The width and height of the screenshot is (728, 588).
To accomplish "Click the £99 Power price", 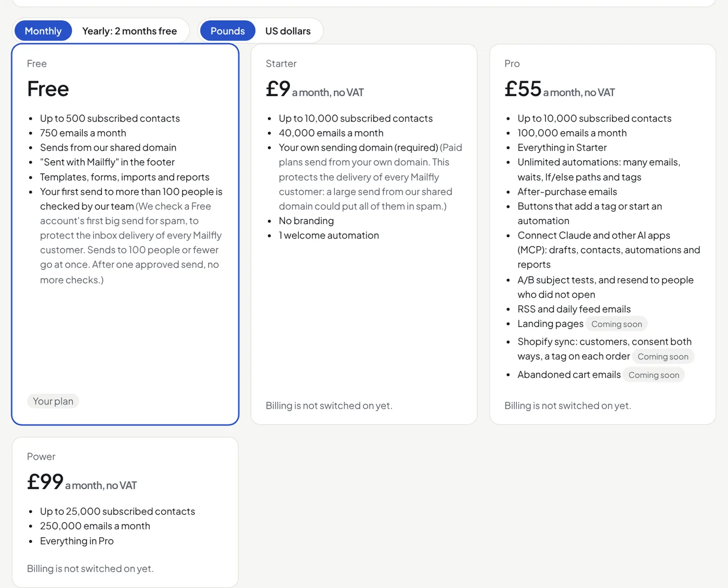I will (x=45, y=482).
